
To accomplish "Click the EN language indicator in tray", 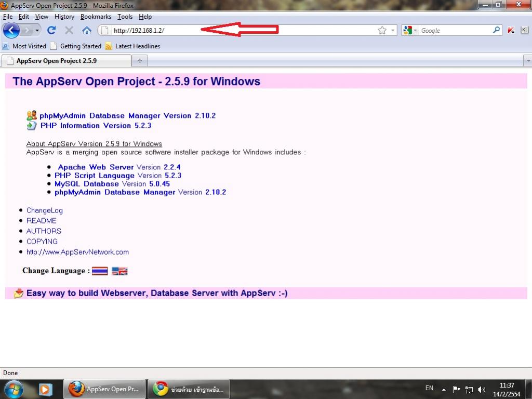I will (429, 388).
